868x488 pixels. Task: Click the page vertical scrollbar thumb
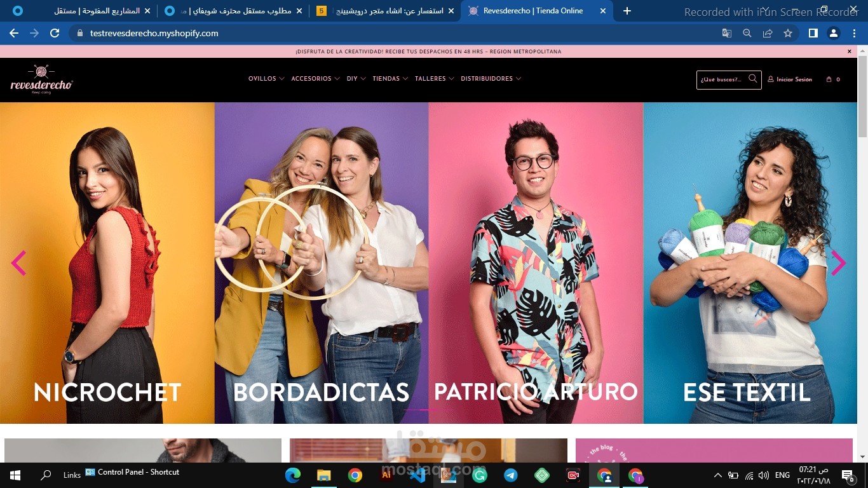[862, 95]
